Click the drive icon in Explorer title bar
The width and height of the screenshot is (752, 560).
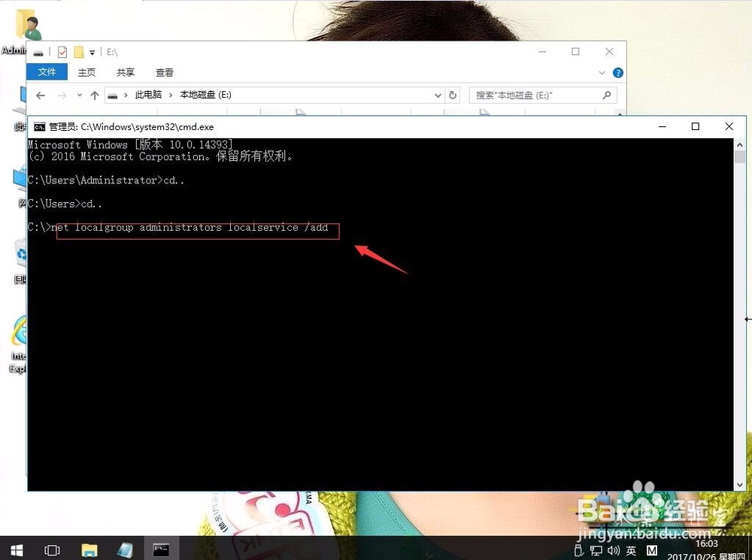click(38, 53)
